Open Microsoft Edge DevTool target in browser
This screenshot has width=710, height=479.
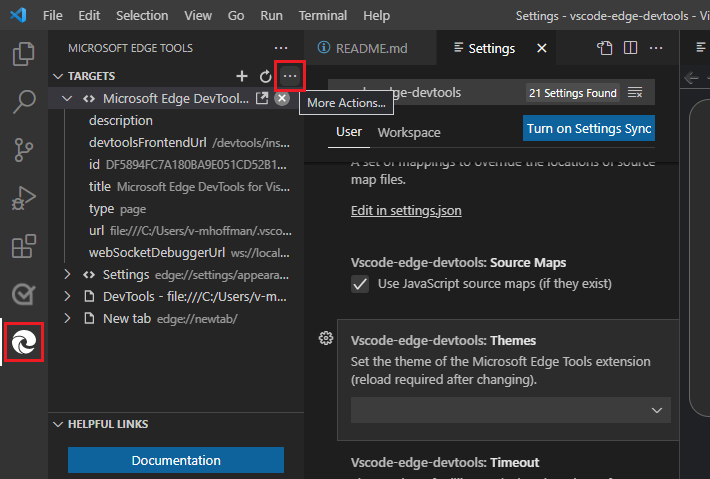[x=262, y=98]
